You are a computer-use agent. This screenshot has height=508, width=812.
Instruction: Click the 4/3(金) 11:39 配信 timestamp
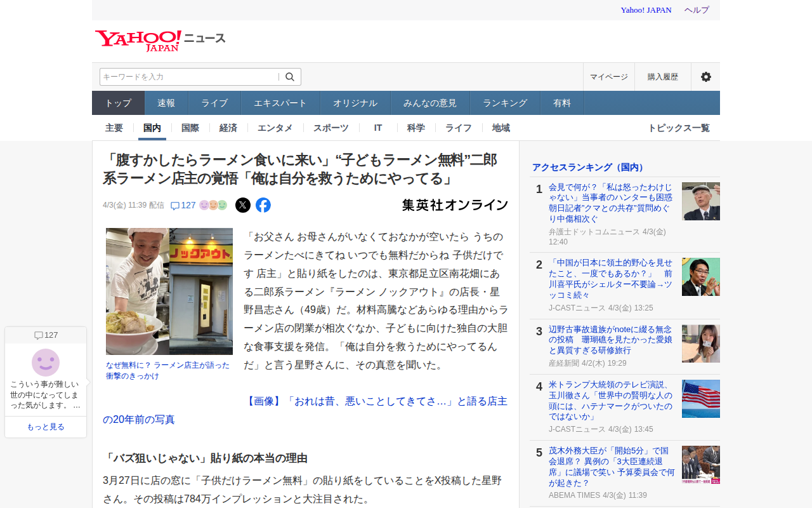pos(133,205)
